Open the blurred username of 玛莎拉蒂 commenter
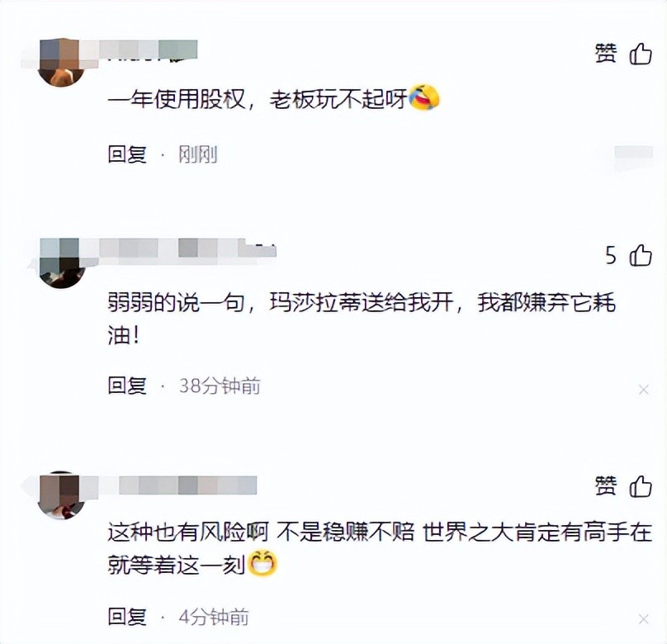This screenshot has width=667, height=644. 178,248
